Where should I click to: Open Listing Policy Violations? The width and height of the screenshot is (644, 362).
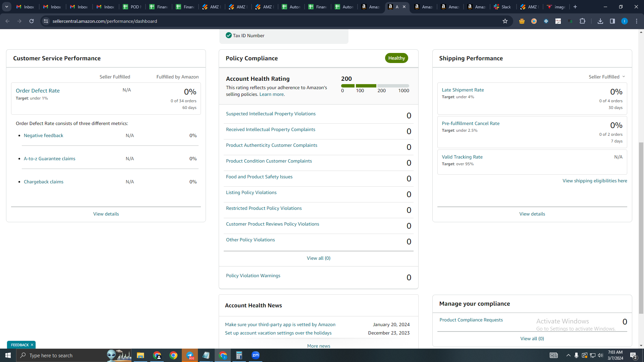251,192
